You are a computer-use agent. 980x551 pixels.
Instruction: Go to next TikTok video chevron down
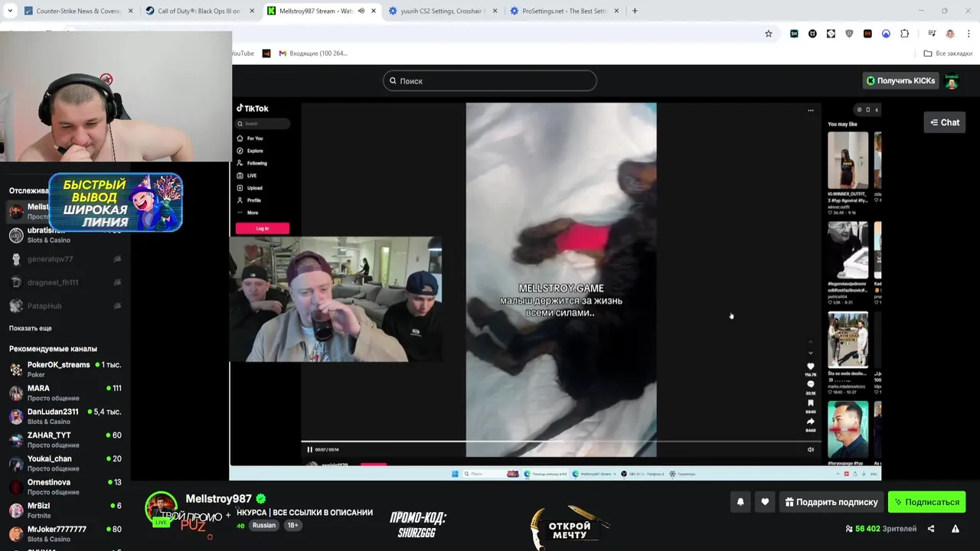coord(811,353)
